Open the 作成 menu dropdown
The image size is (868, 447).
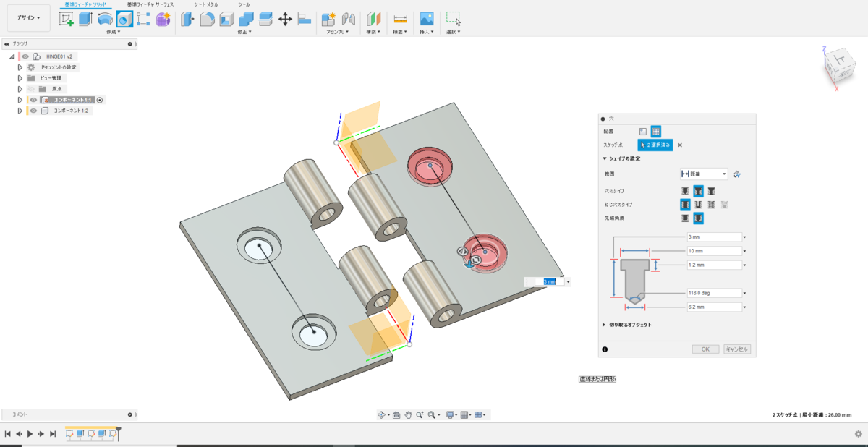114,32
